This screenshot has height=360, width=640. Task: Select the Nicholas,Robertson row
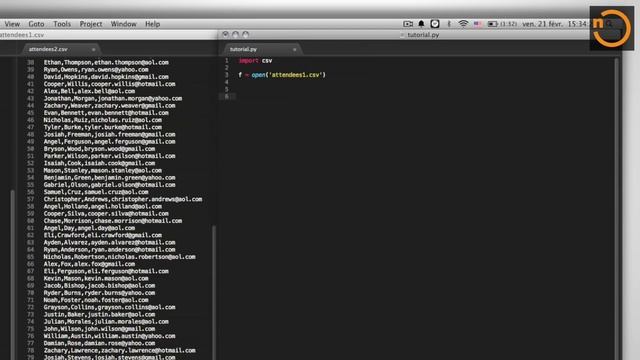[x=120, y=257]
